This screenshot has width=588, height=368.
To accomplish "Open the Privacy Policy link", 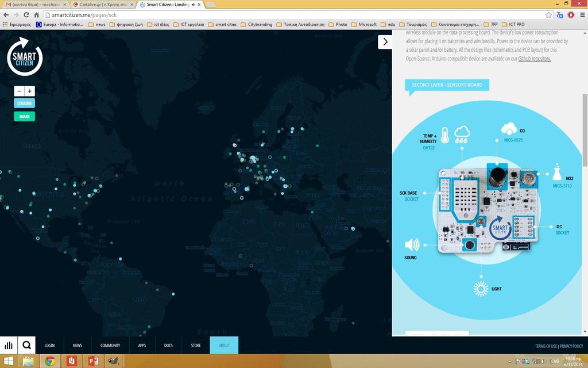I will click(571, 346).
